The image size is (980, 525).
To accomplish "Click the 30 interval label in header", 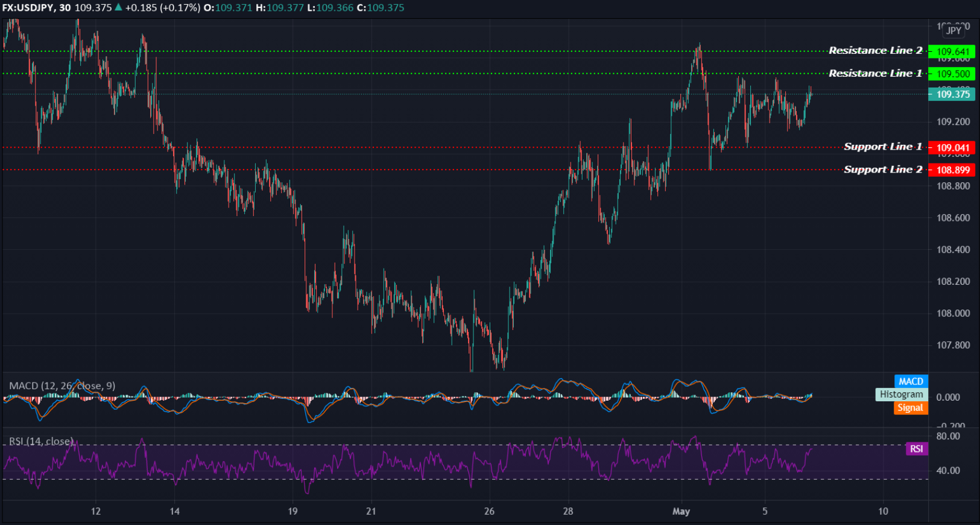I will click(x=65, y=8).
